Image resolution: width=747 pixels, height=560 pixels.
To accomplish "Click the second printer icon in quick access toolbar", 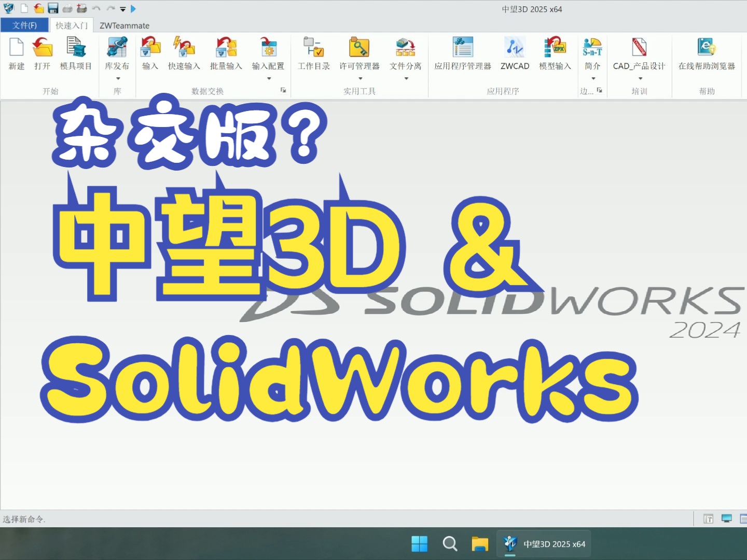I will 82,8.
